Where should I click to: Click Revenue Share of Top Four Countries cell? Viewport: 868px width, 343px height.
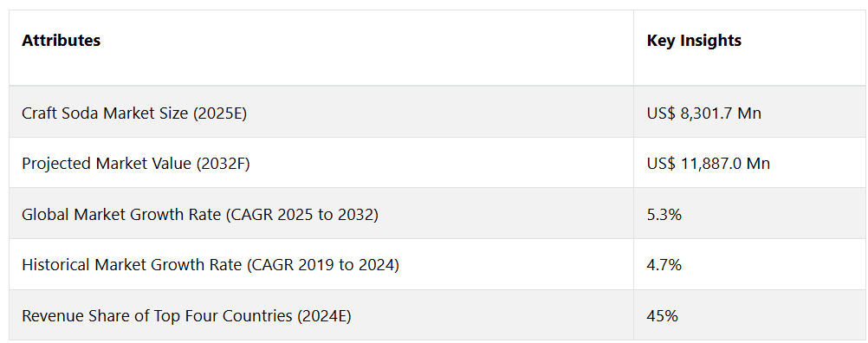point(321,314)
